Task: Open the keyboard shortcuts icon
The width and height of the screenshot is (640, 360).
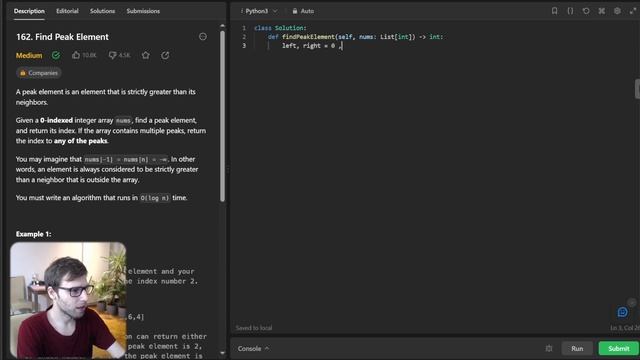Action: 602,11
